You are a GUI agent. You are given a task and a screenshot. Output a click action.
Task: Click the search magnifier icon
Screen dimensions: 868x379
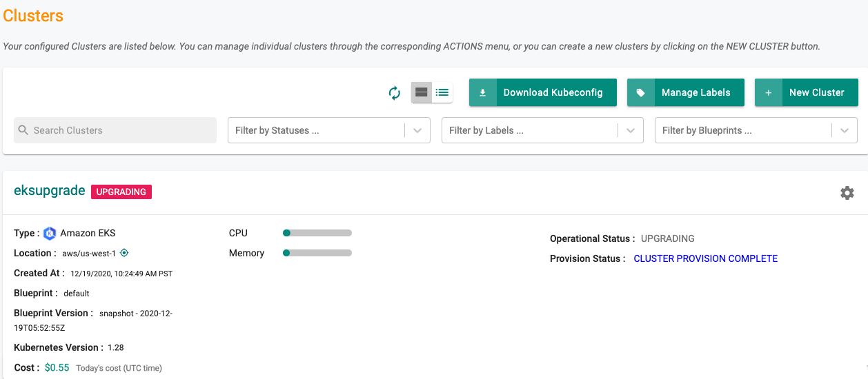[23, 130]
